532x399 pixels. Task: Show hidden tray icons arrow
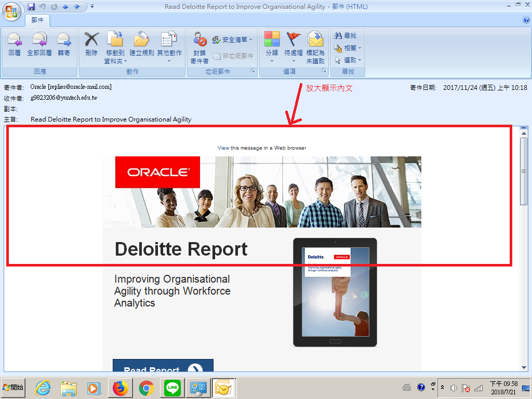point(443,387)
